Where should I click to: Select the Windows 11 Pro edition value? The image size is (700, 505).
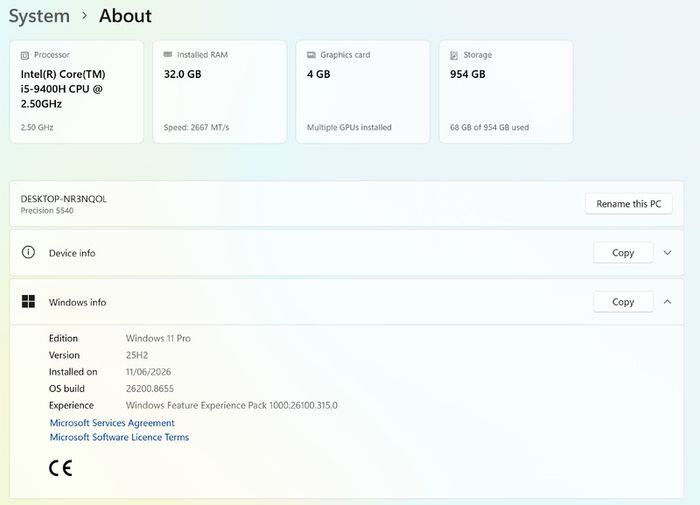click(158, 338)
